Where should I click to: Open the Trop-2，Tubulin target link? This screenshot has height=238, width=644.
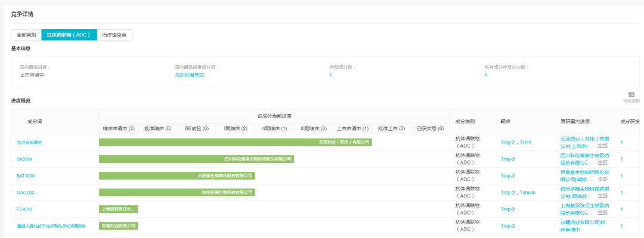[518, 193]
